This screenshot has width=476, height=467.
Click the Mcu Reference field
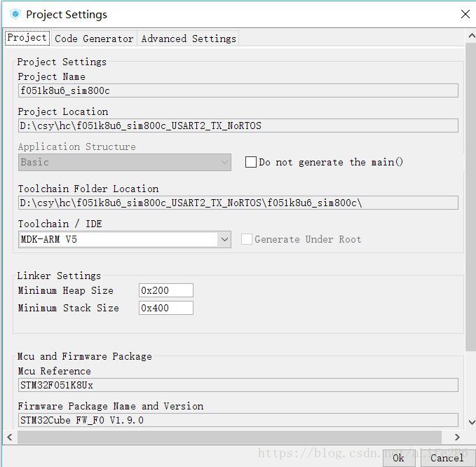tap(238, 385)
